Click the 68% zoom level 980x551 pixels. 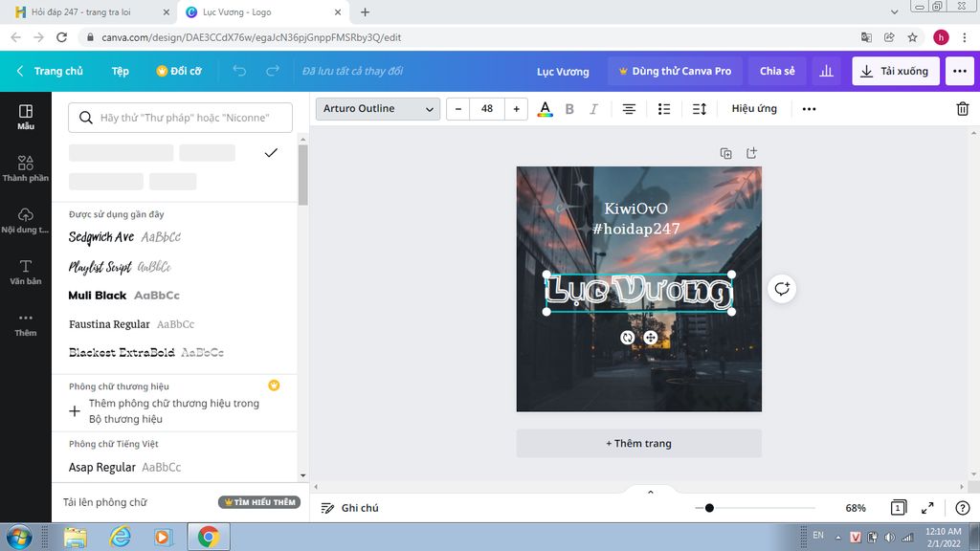856,508
